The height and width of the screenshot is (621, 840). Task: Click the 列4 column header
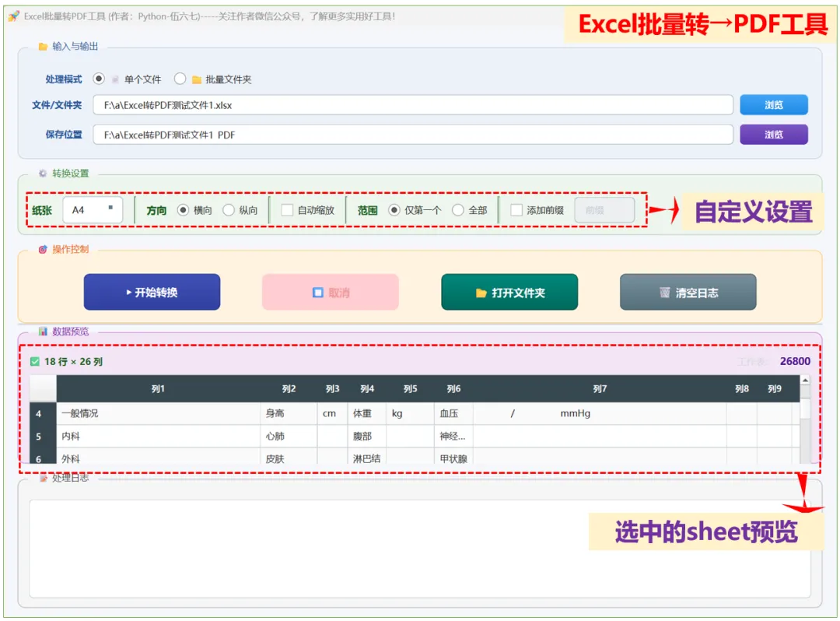click(367, 388)
